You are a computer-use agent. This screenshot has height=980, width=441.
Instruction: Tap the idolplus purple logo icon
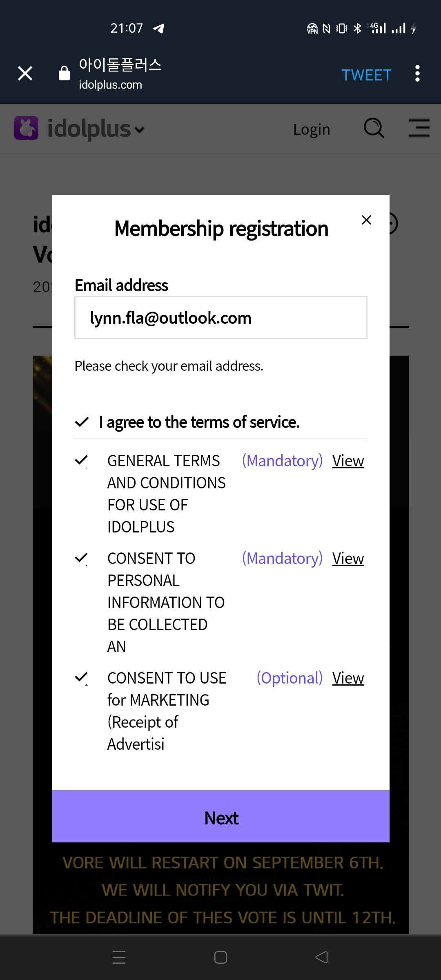pos(27,128)
